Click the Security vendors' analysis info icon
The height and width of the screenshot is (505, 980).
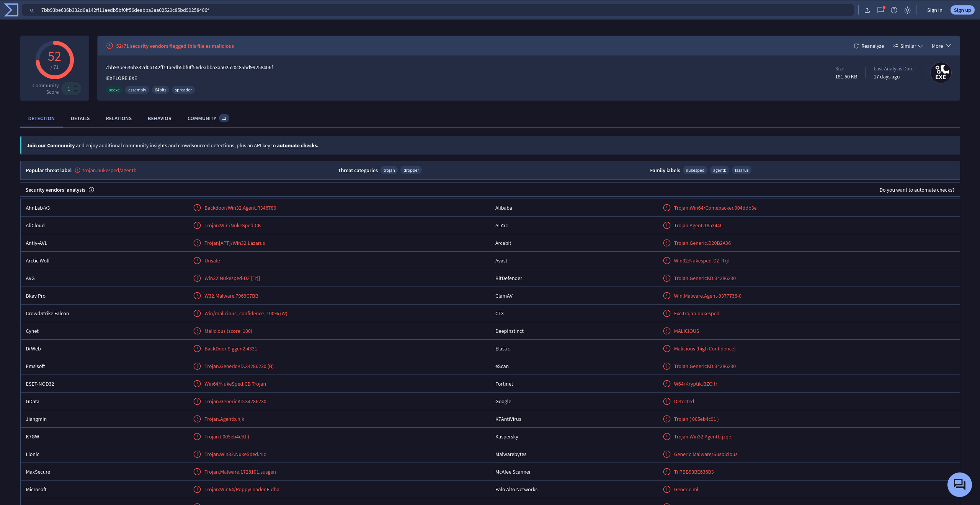pos(91,190)
